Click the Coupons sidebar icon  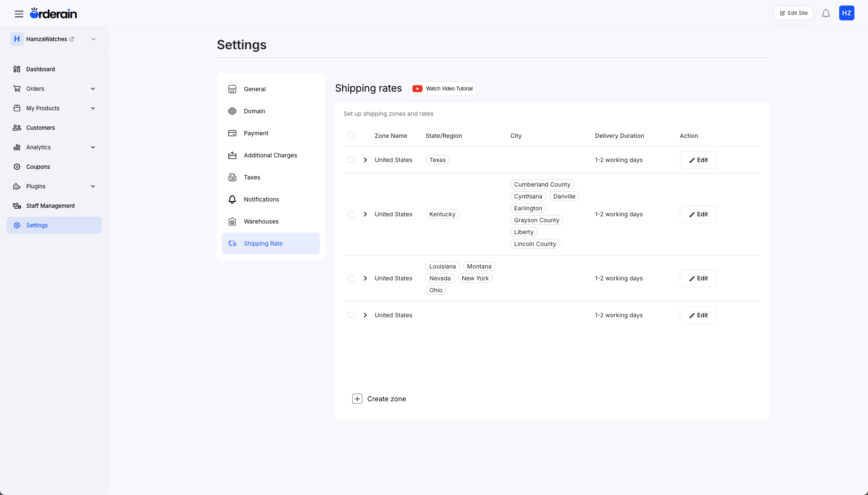click(x=17, y=167)
